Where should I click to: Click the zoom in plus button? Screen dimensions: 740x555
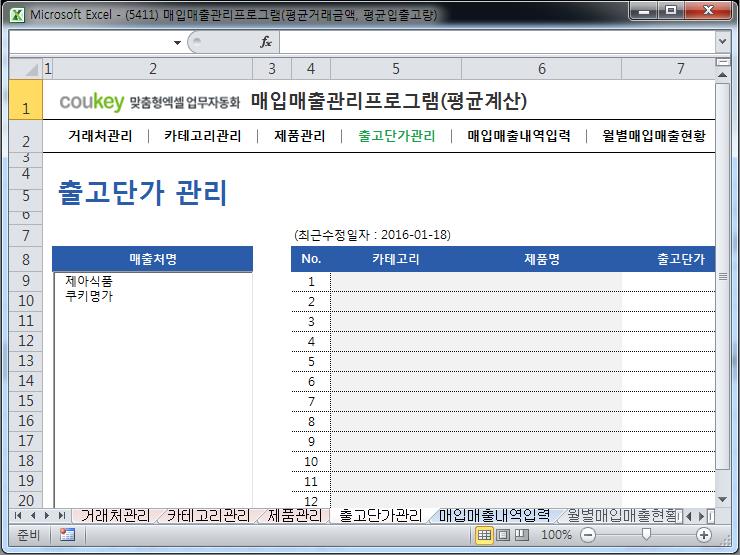click(x=704, y=535)
